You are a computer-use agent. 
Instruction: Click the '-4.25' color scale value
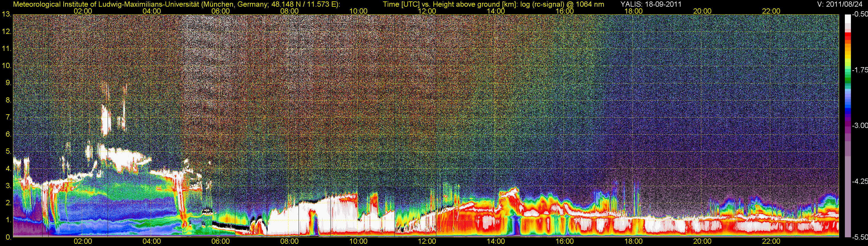pyautogui.click(x=860, y=181)
